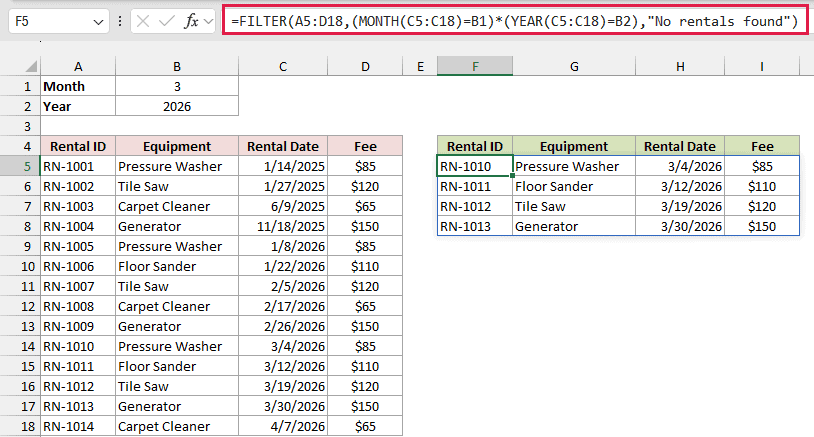Open the three-dot handle beside Name Box
Viewport: 814px width, 437px height.
tap(120, 21)
